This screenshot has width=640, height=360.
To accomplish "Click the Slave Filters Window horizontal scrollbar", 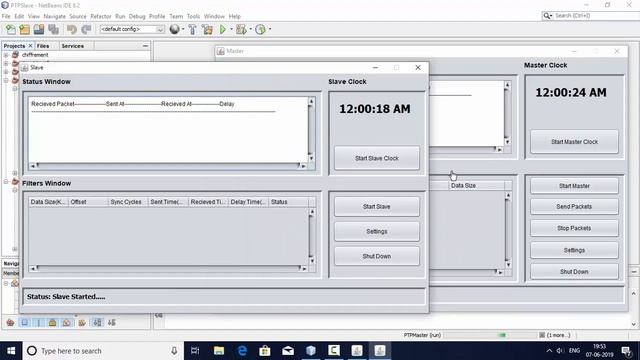I will pyautogui.click(x=168, y=268).
